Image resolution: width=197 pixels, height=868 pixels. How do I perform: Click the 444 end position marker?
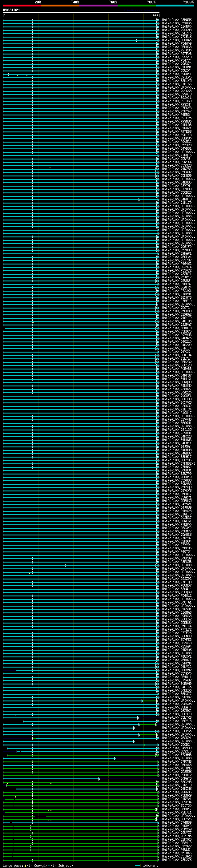click(155, 15)
